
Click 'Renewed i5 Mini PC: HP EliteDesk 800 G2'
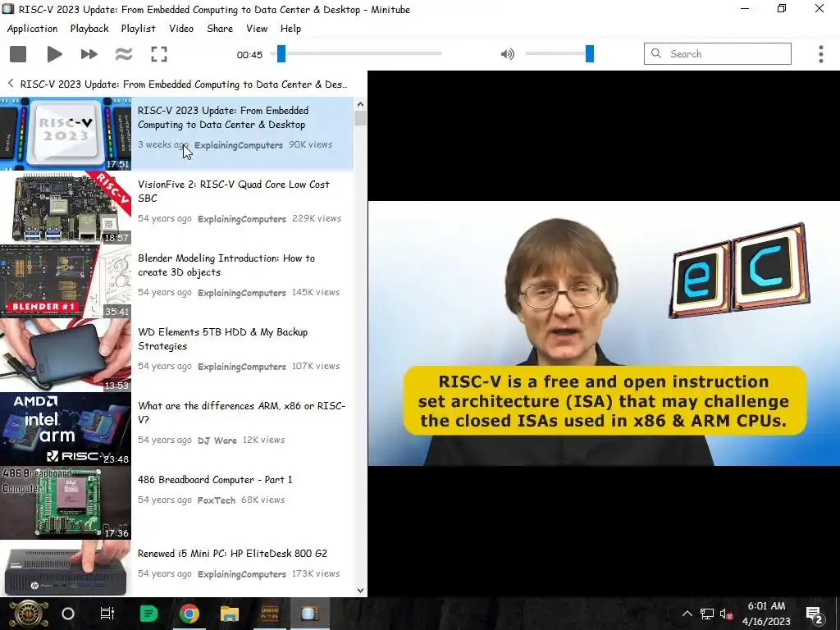point(232,554)
